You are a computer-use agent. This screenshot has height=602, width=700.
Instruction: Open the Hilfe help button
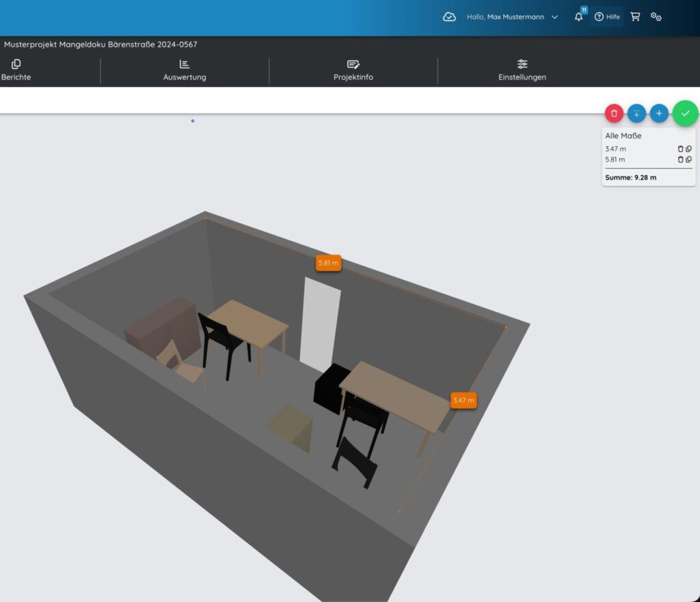tap(607, 17)
